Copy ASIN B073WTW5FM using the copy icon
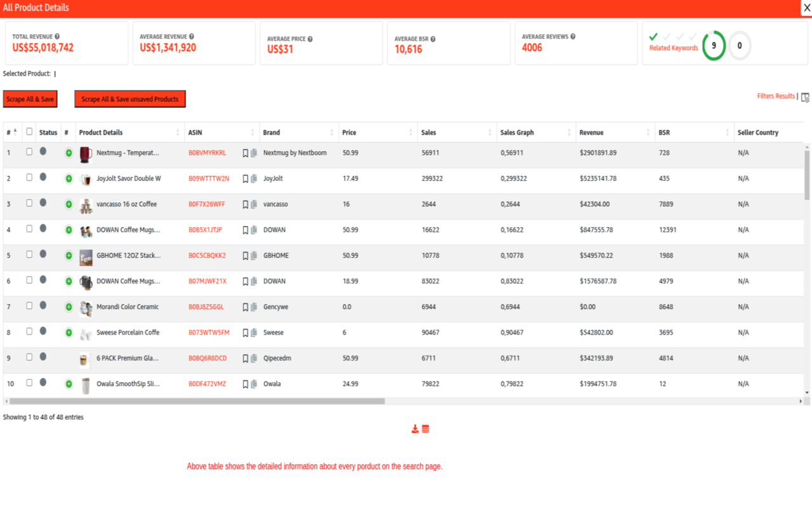This screenshot has height=508, width=812. point(254,333)
